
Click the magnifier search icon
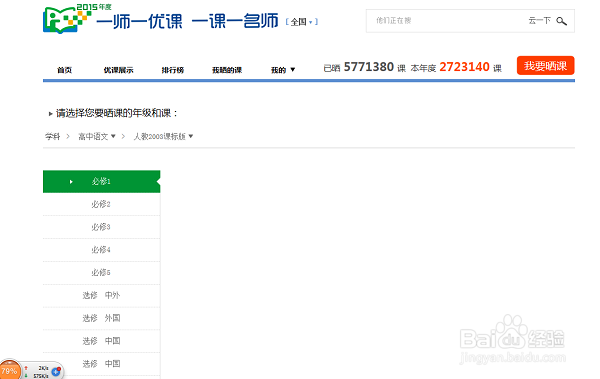(561, 21)
